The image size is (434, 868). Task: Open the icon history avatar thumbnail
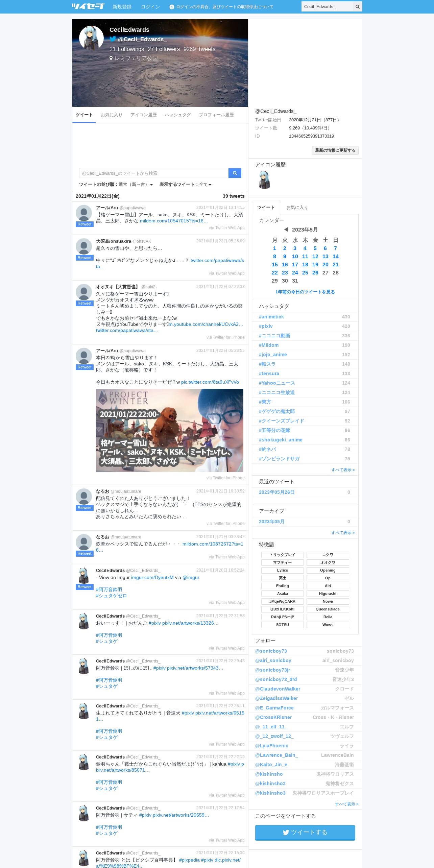pos(264,180)
